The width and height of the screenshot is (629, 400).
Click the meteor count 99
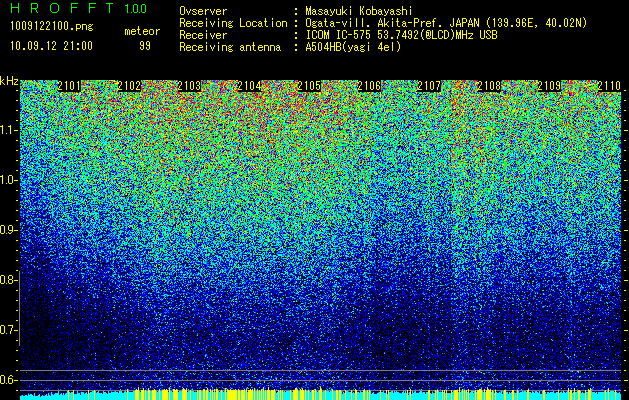click(x=145, y=46)
